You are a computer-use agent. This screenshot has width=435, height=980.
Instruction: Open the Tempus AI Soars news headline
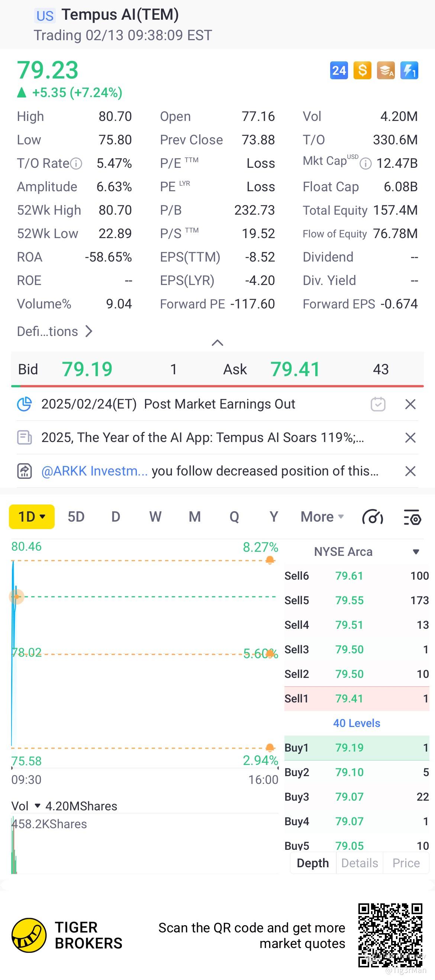202,438
